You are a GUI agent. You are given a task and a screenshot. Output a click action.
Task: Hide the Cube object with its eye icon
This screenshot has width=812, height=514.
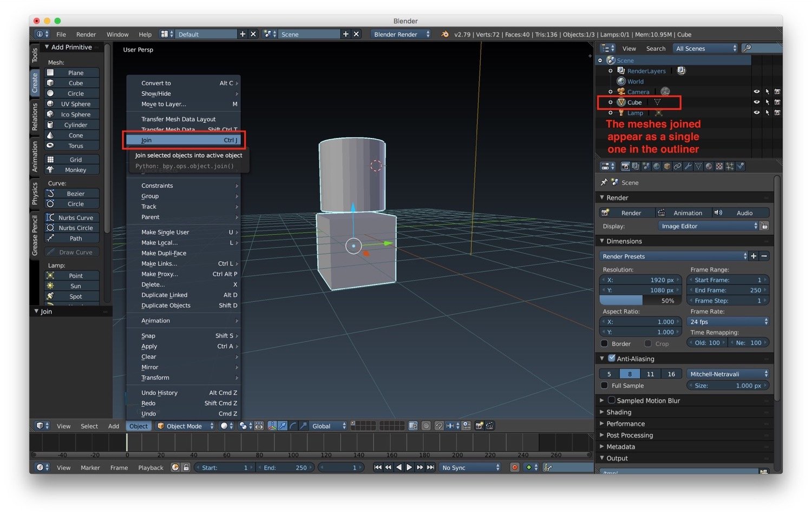(757, 102)
